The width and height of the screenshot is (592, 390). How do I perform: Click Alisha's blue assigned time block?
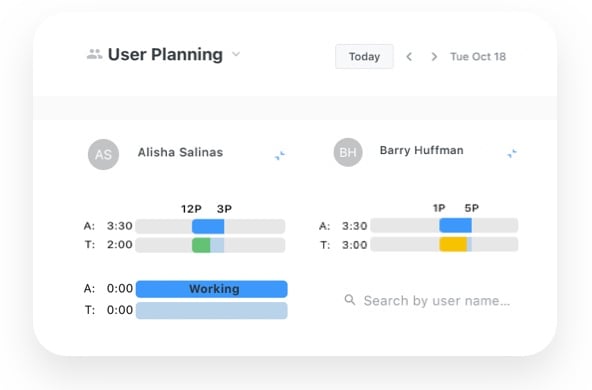click(208, 227)
